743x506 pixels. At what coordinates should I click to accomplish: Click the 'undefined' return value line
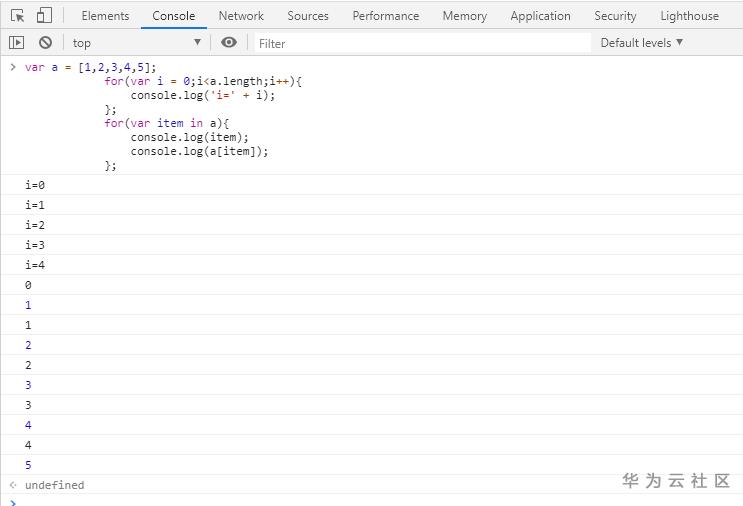pyautogui.click(x=55, y=485)
